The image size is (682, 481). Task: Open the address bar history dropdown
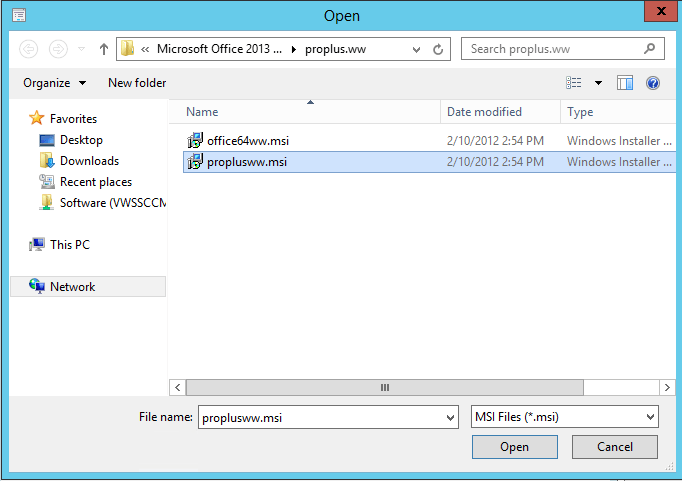tap(416, 50)
